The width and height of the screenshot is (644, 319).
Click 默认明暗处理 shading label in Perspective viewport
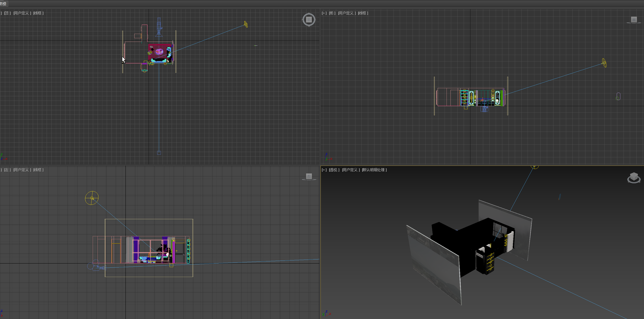click(x=374, y=170)
